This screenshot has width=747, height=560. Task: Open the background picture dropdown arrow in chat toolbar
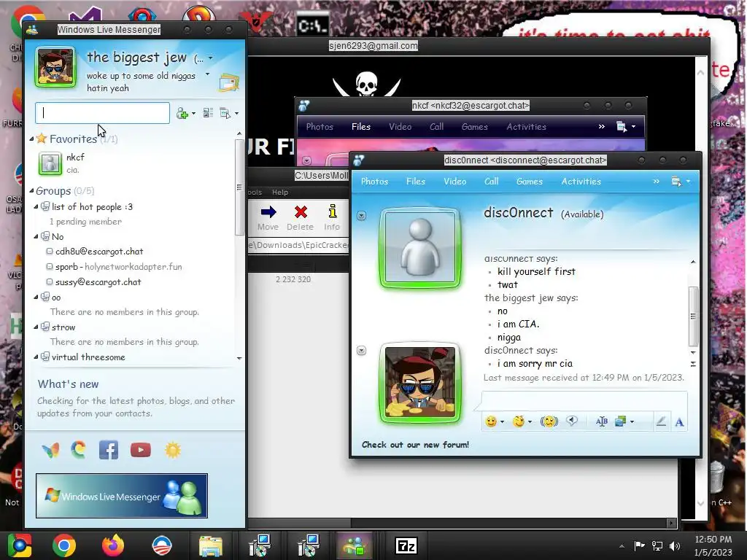632,422
